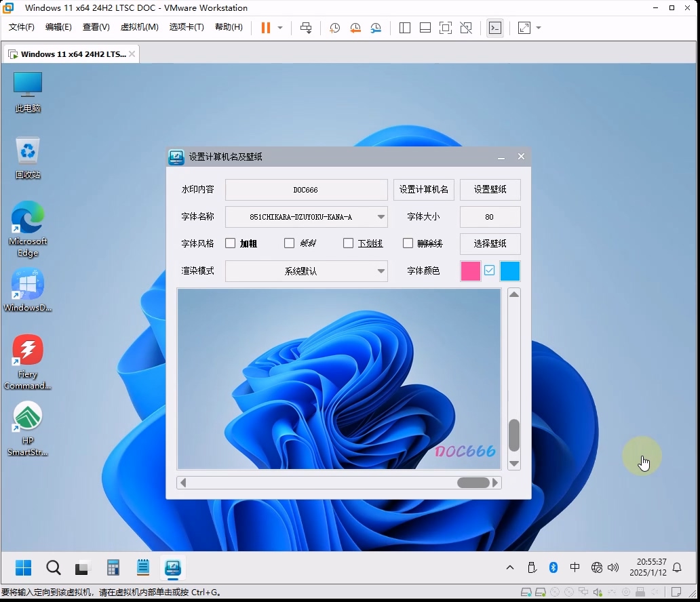Click the 字体大小 field showing 80
700x602 pixels.
490,217
